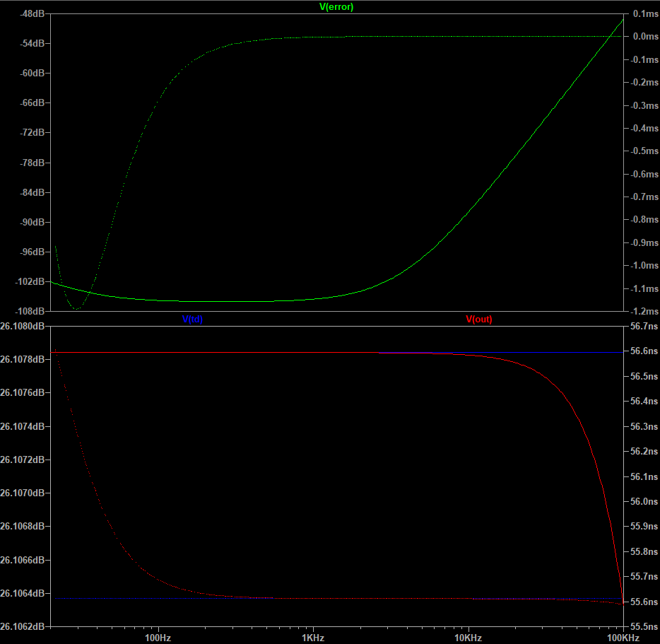This screenshot has width=660, height=644.
Task: Click the 1KHz frequency axis label
Action: [313, 638]
